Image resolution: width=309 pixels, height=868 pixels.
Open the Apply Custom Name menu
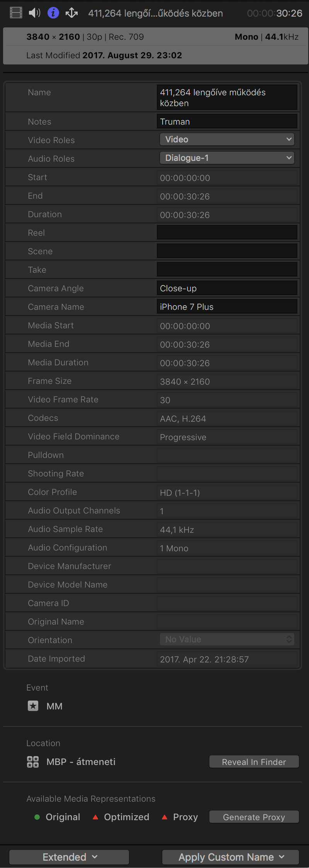[x=231, y=857]
